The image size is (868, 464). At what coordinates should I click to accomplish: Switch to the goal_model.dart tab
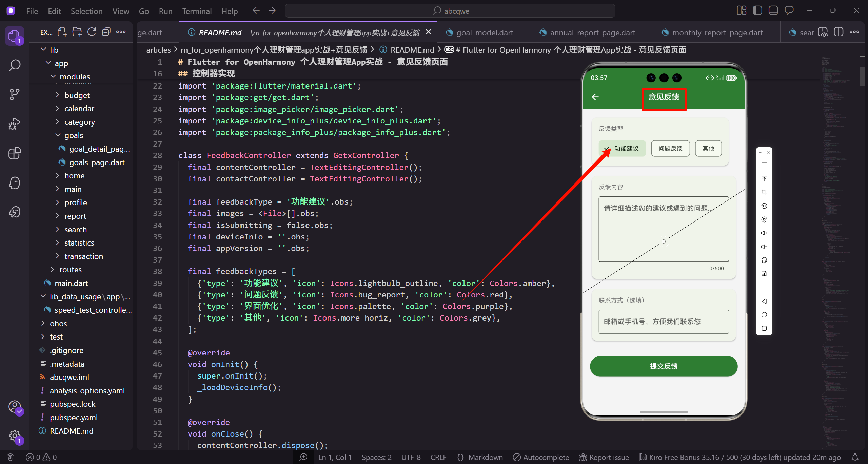tap(485, 33)
